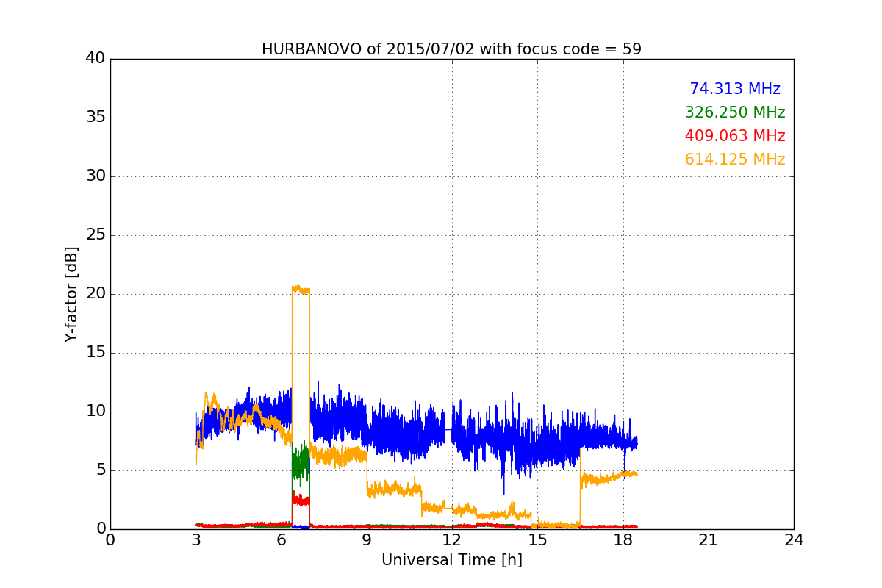Click the y-axis tick label 40
Screen dimensions: 882x588
point(96,59)
